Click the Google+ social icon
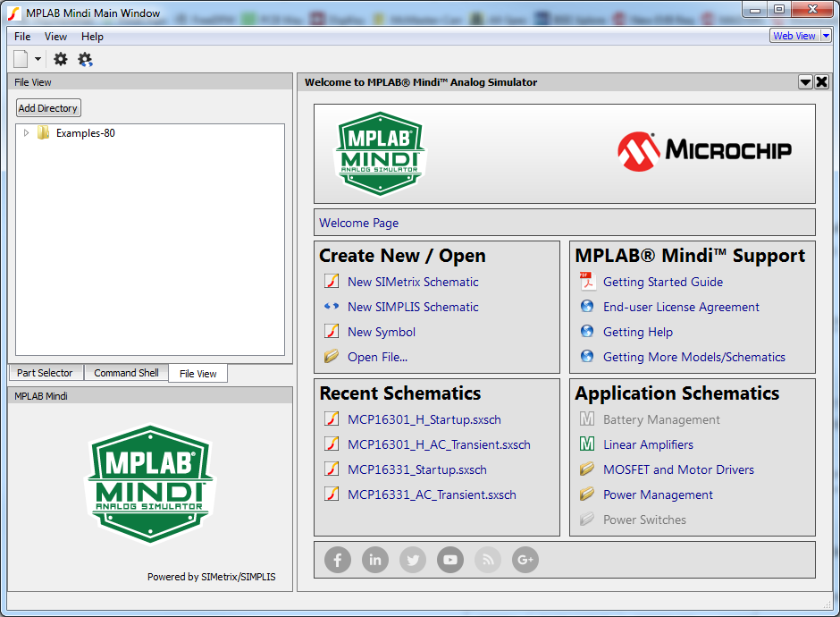Screen dimensions: 840x617 point(525,560)
